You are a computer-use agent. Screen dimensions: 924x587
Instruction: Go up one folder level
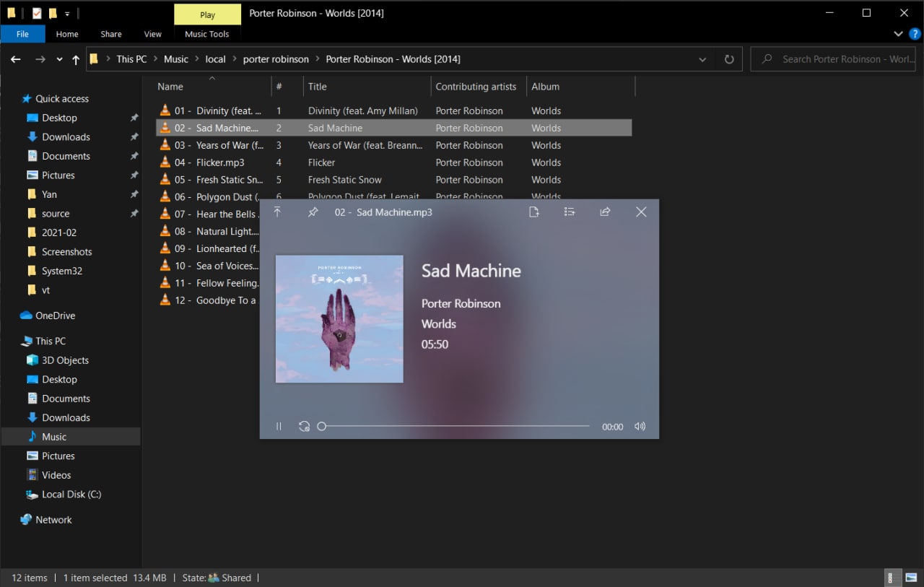[76, 60]
